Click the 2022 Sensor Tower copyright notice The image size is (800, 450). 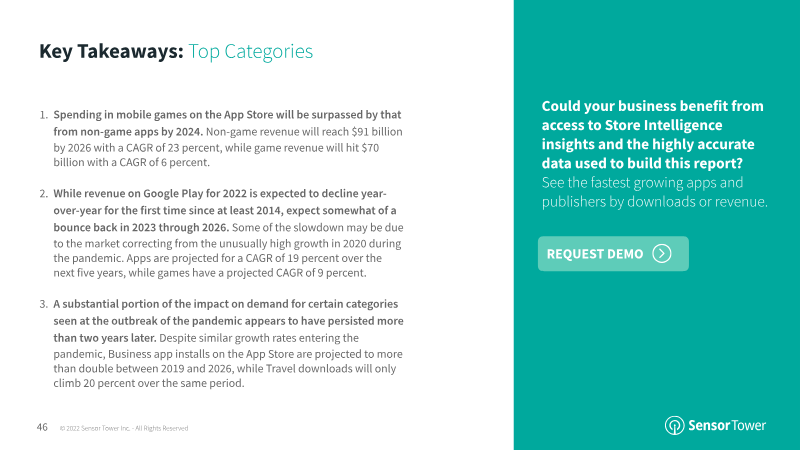pyautogui.click(x=124, y=428)
